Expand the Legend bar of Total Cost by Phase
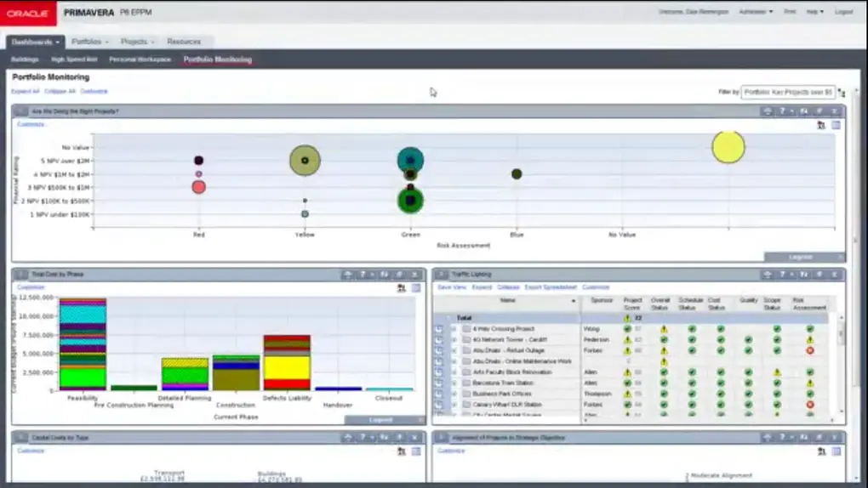 point(385,420)
